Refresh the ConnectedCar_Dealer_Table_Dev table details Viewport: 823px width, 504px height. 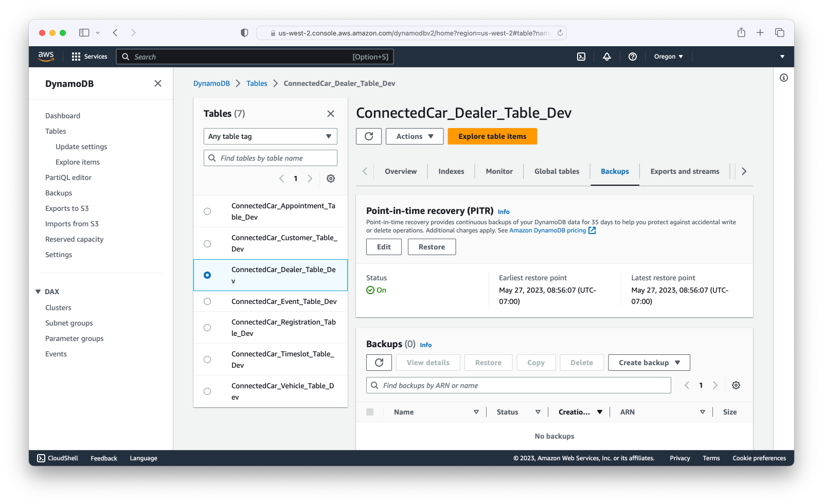pyautogui.click(x=369, y=136)
